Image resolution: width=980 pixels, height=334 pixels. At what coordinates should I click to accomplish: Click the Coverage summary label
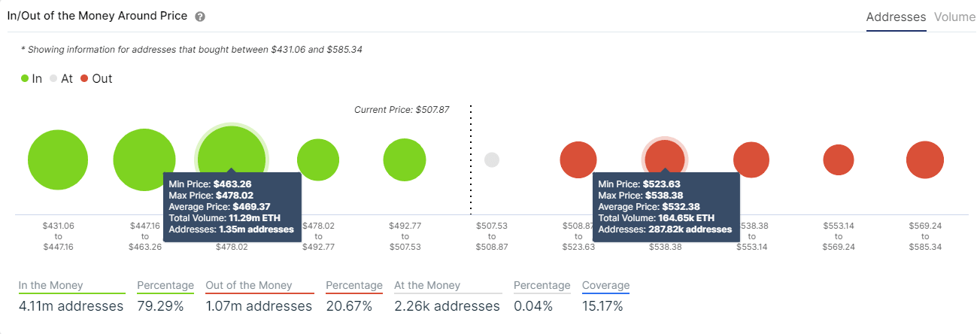click(605, 286)
